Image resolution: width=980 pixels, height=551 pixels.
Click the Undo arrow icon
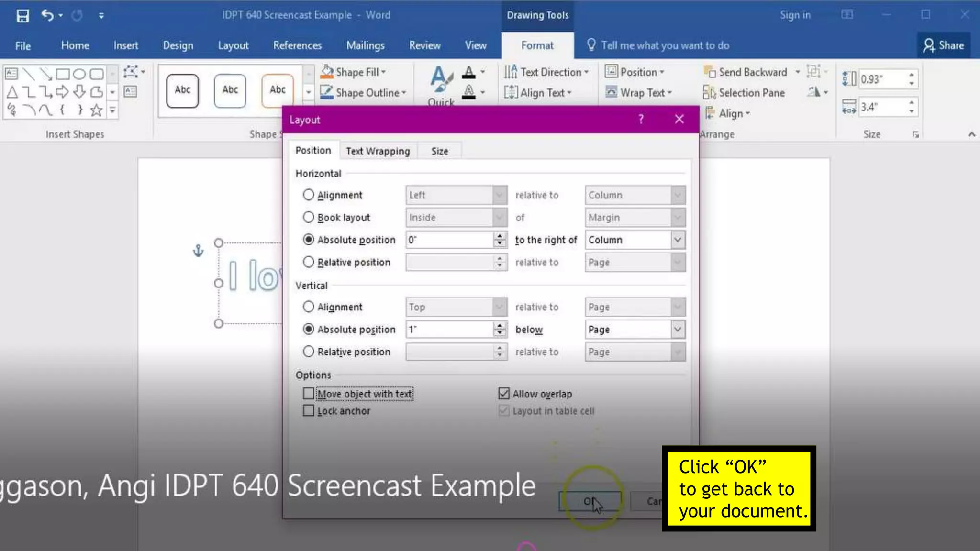click(47, 15)
